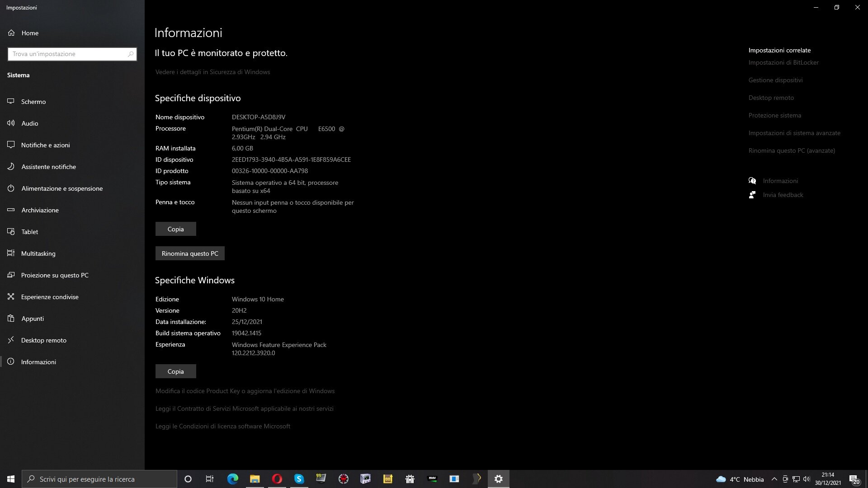Open the red spider icon app on taskbar
Viewport: 868px width, 488px height.
(x=344, y=479)
